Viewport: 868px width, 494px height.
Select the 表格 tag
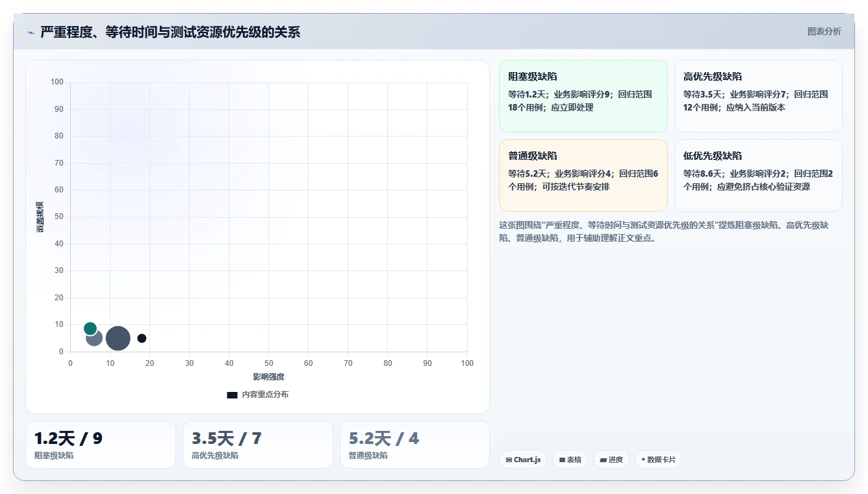click(x=570, y=460)
